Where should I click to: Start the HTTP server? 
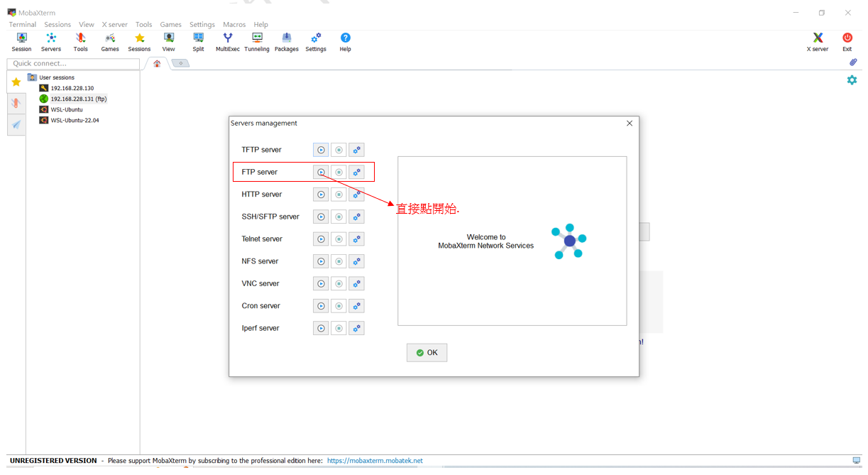click(321, 195)
